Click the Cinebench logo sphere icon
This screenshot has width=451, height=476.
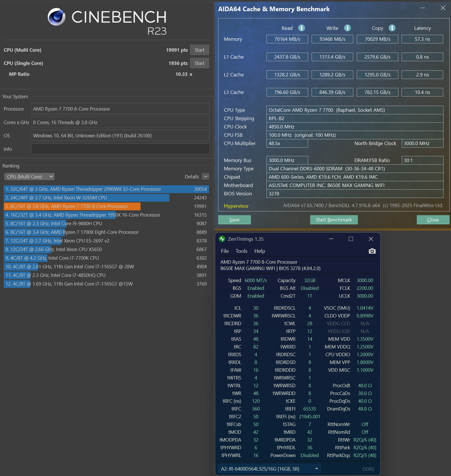tap(56, 17)
